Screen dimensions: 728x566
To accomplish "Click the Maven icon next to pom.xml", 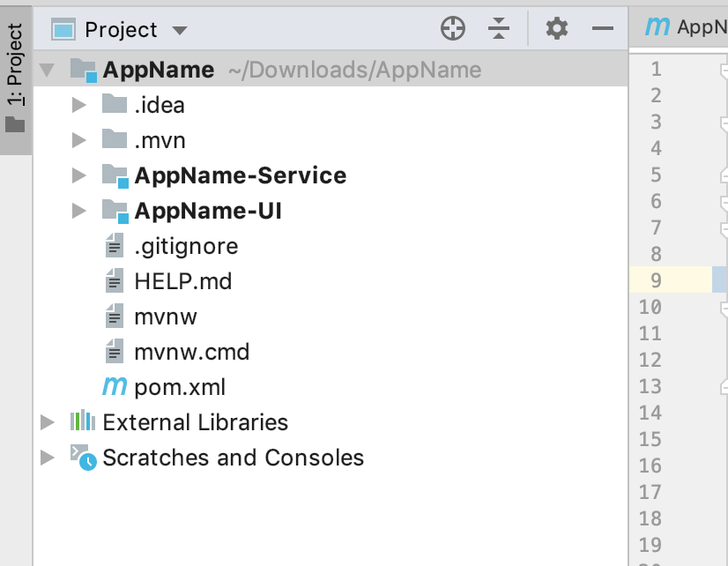I will (115, 387).
